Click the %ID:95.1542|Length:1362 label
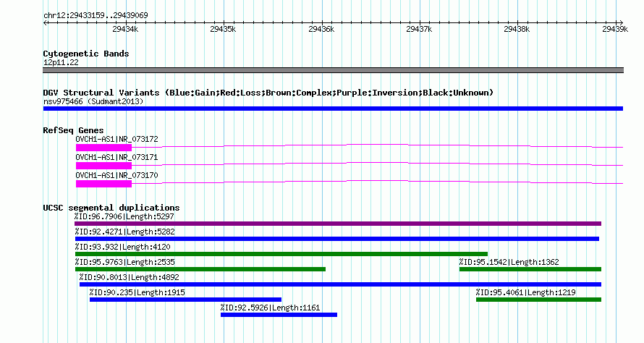Image resolution: width=644 pixels, height=343 pixels. point(509,262)
